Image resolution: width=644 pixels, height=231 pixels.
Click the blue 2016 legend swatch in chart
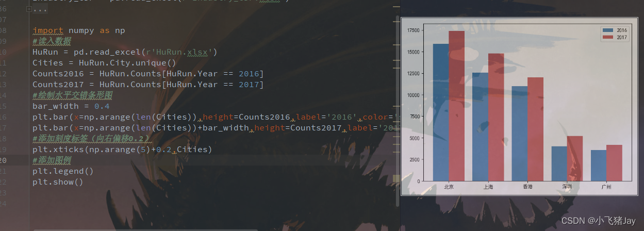point(608,30)
